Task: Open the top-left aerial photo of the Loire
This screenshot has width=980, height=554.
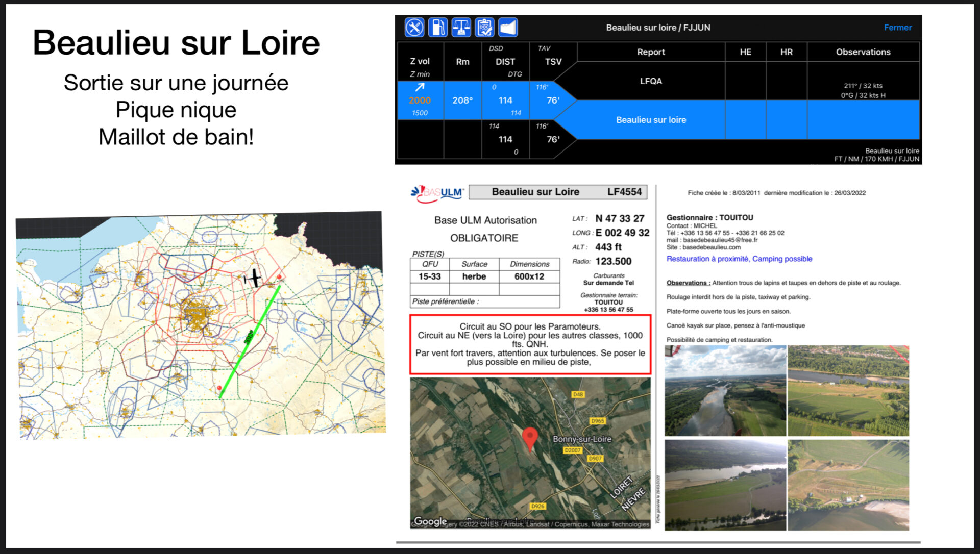Action: (725, 391)
